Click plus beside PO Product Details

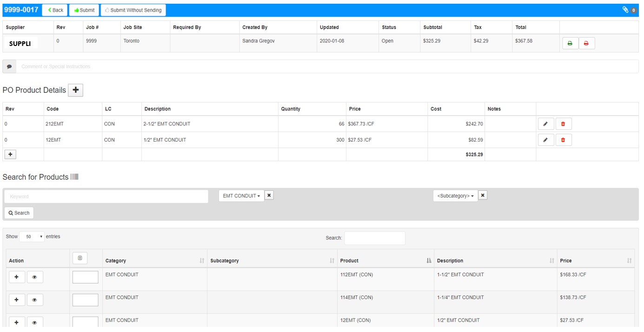tap(75, 90)
